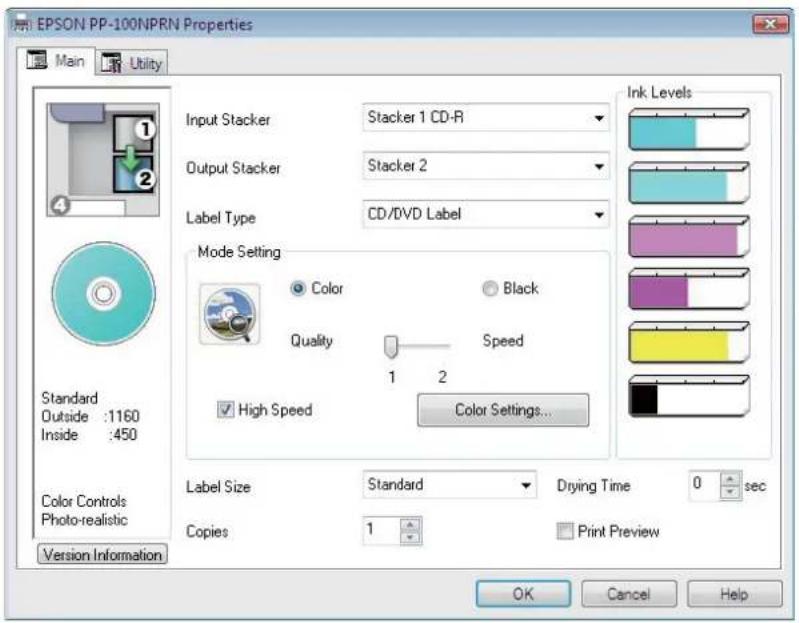Screen dimensions: 799x623
Task: Click the Utility tab tools icon
Action: pyautogui.click(x=111, y=63)
